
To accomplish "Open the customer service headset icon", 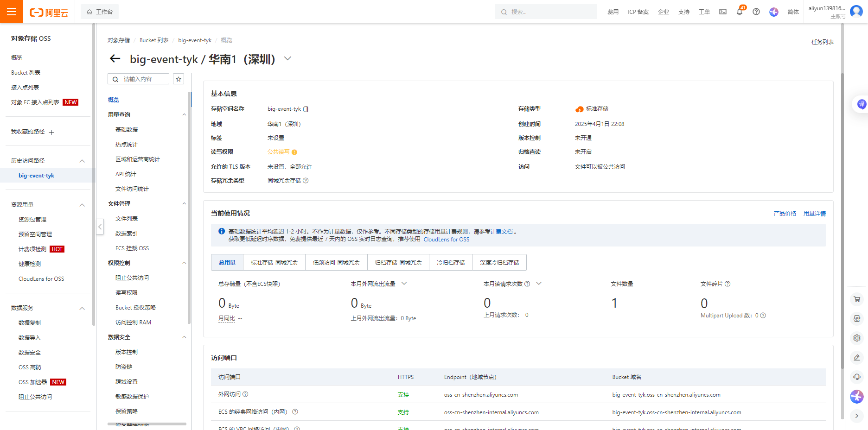I will 857,377.
